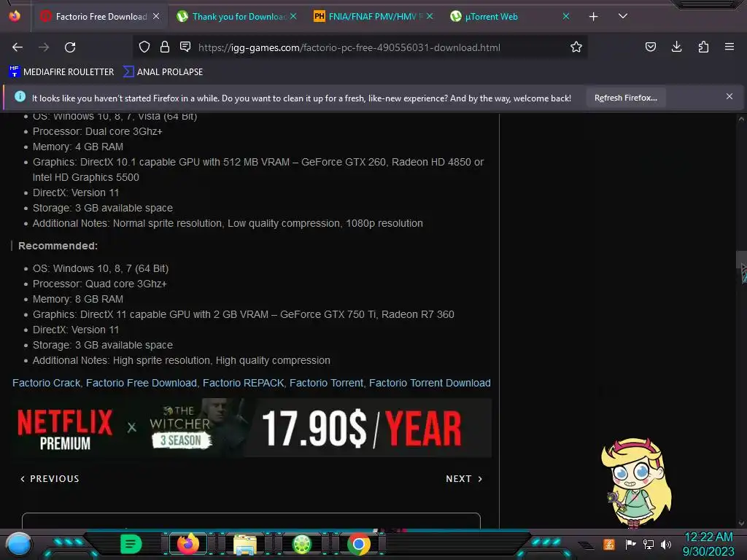Click the Refresh Firefox button
This screenshot has width=747, height=560.
point(625,98)
